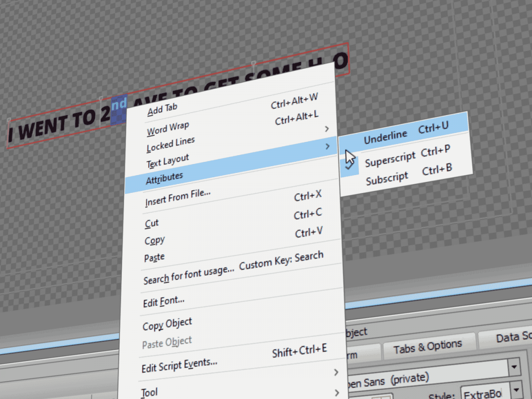Open the Open Sans font dropdown
The image size is (532, 399).
[x=514, y=367]
